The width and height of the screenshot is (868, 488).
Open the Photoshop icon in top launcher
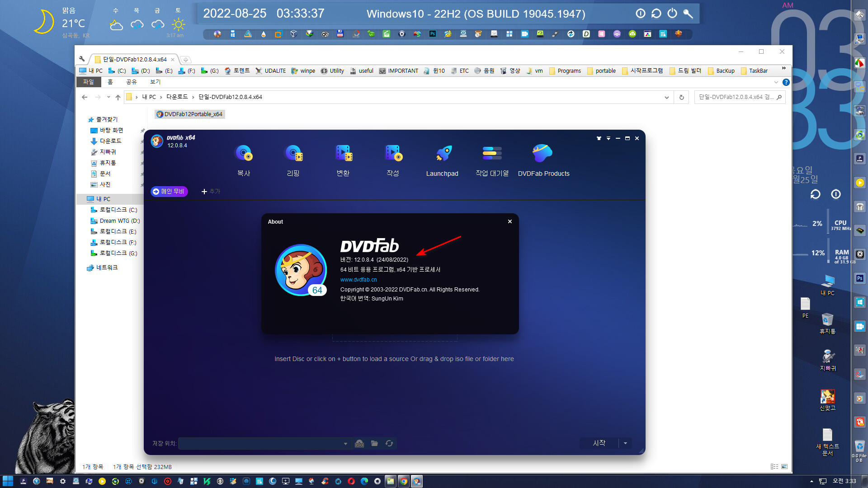[x=433, y=34]
